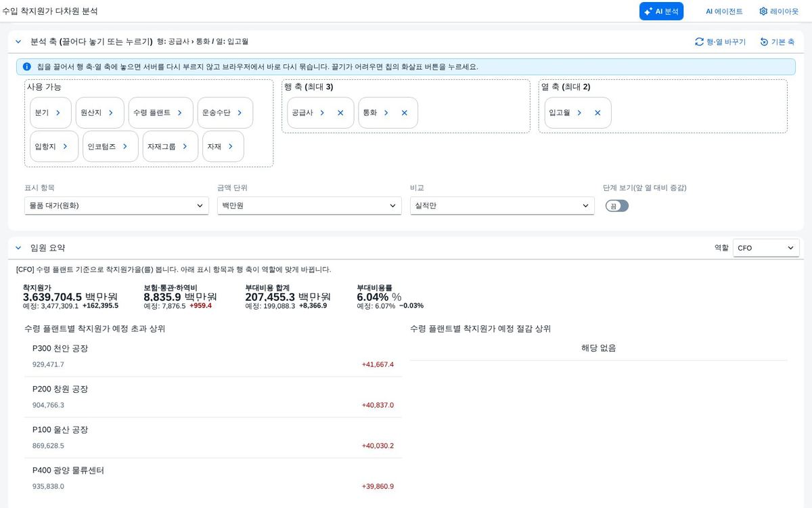Open 역할 dropdown showing CFO
Image resolution: width=812 pixels, height=508 pixels.
pyautogui.click(x=766, y=248)
